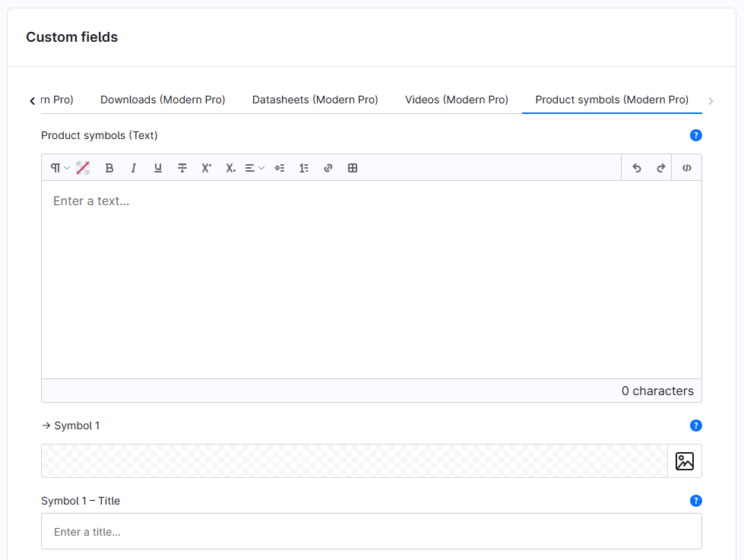744x560 pixels.
Task: Click the Symbol 1 media preview area
Action: tap(354, 461)
